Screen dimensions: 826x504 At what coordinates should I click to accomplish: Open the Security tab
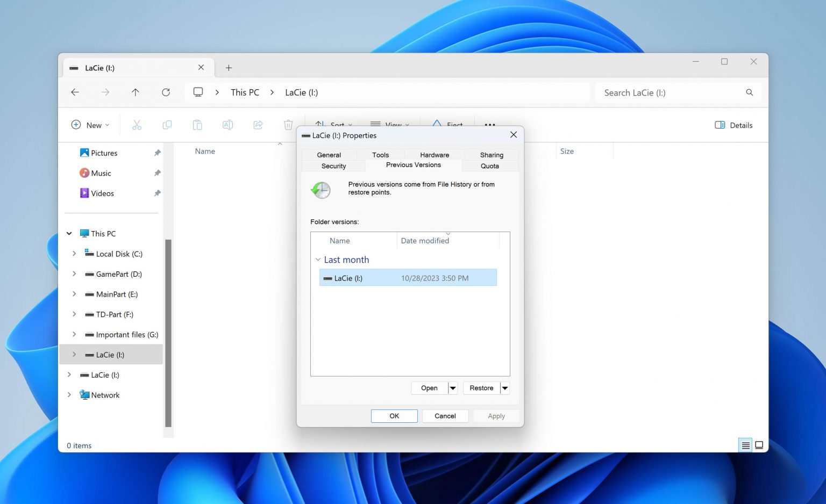tap(333, 166)
